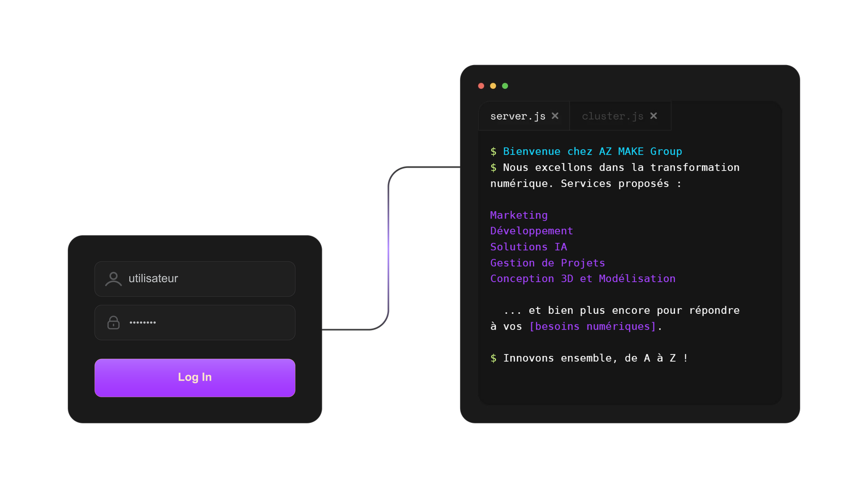
Task: Click the Solutions IA line
Action: pos(528,247)
